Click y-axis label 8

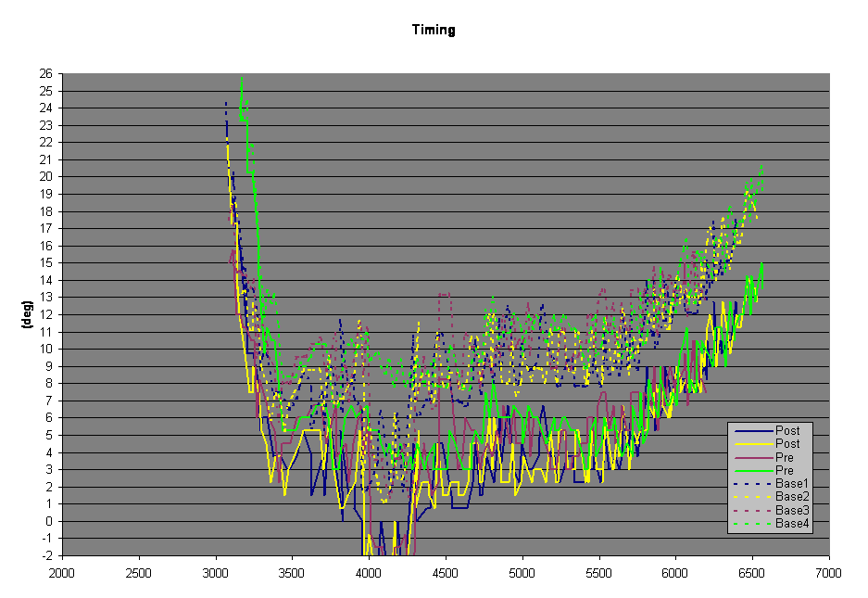click(49, 384)
